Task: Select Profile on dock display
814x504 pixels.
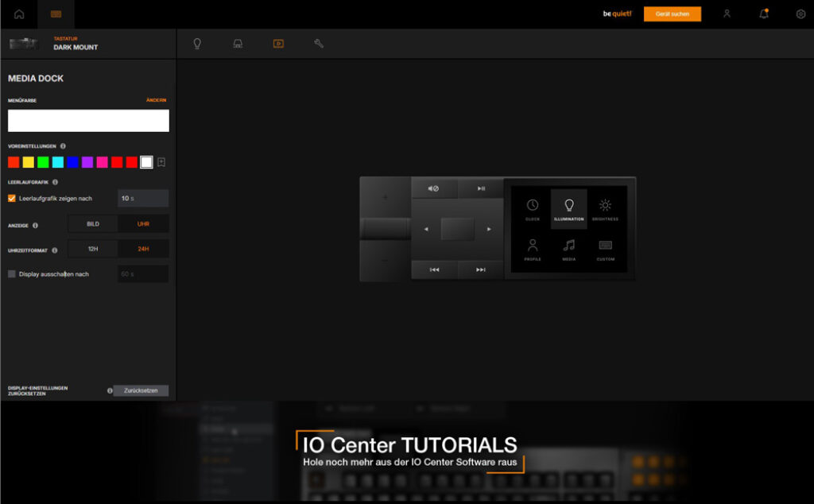Action: click(x=533, y=250)
